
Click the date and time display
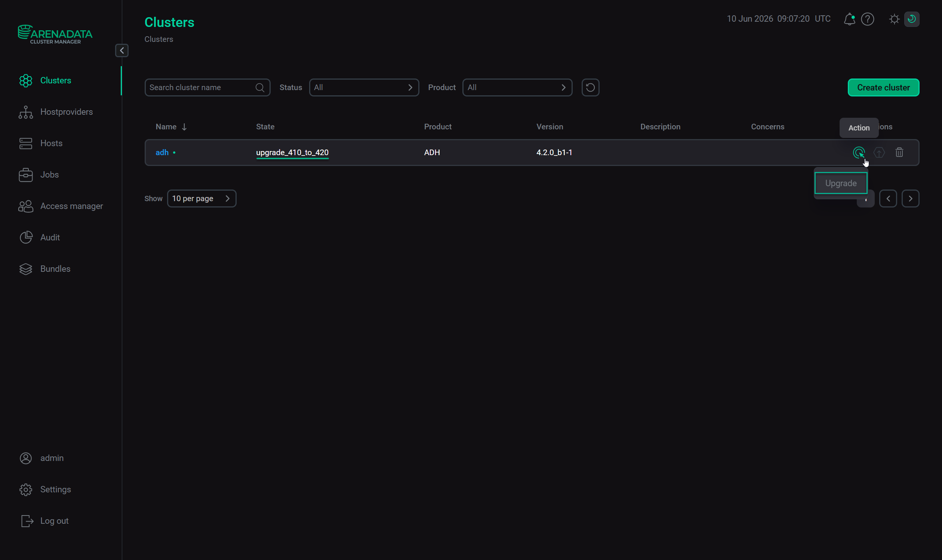(779, 19)
